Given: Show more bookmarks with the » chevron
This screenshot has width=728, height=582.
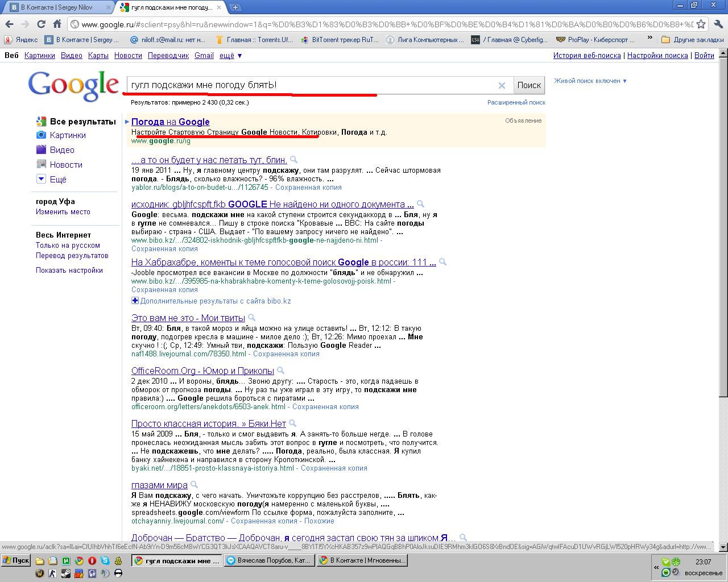Looking at the screenshot, I should [x=650, y=39].
